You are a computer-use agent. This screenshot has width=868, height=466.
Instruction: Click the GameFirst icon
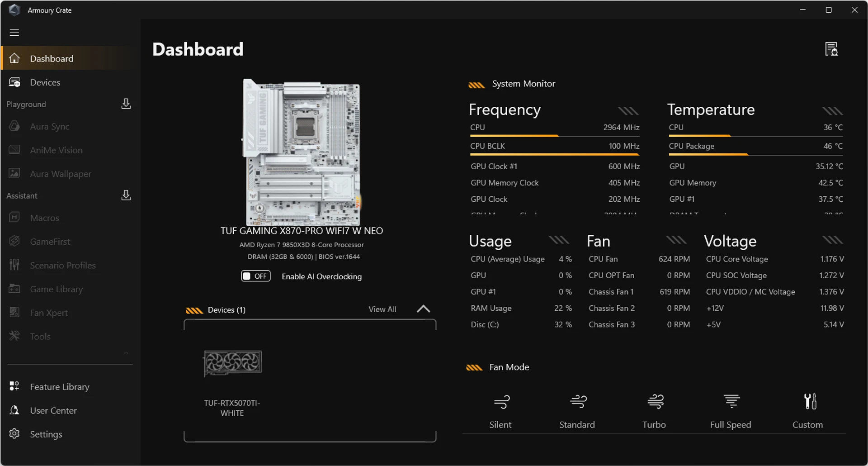click(14, 241)
